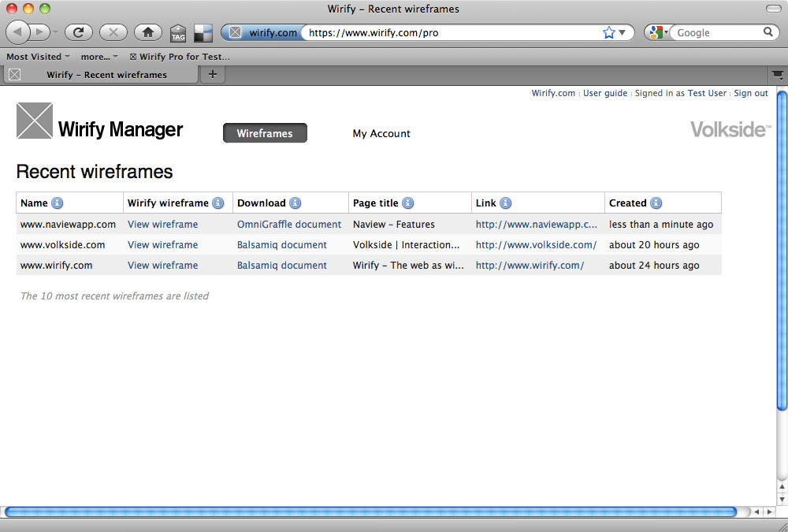This screenshot has width=788, height=532.
Task: Click the info icon beside Link header
Action: pos(506,203)
